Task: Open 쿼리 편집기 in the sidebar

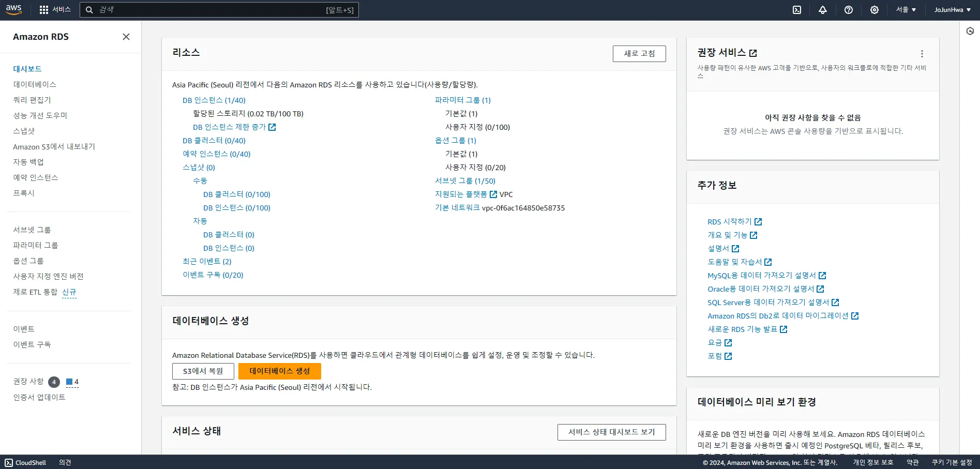Action: pyautogui.click(x=32, y=100)
